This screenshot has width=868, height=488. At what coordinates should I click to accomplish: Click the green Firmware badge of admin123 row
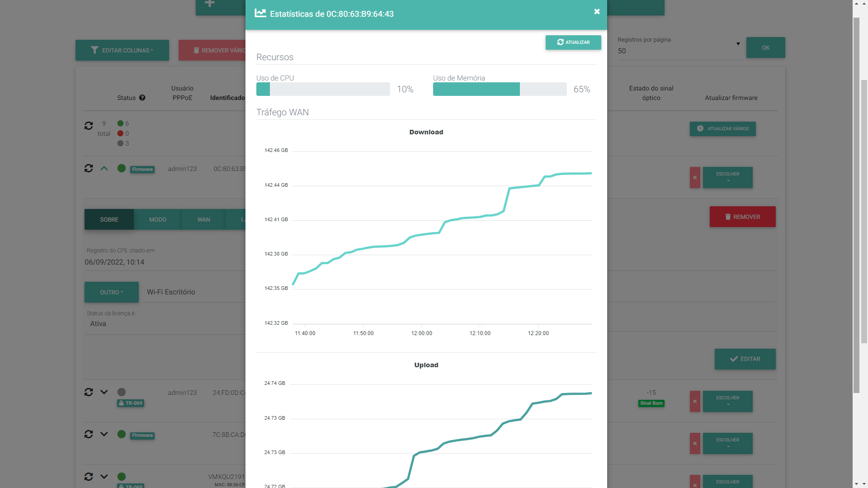[x=142, y=170]
